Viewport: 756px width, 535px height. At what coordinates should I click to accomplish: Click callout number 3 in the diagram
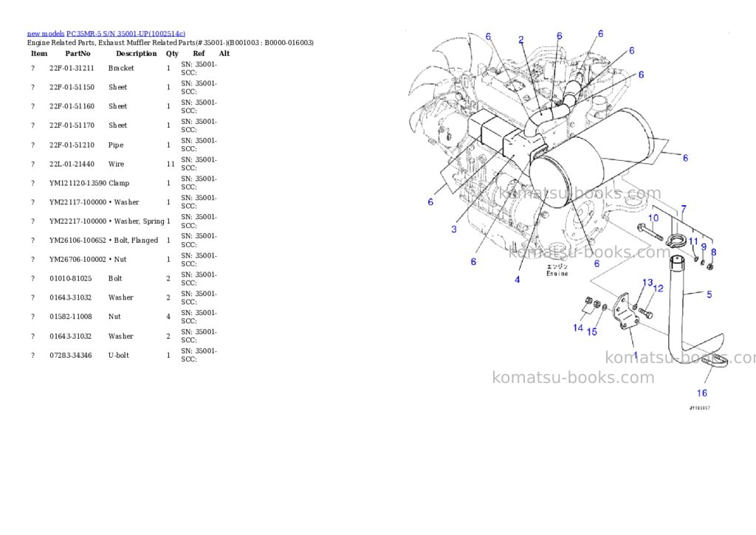point(454,229)
